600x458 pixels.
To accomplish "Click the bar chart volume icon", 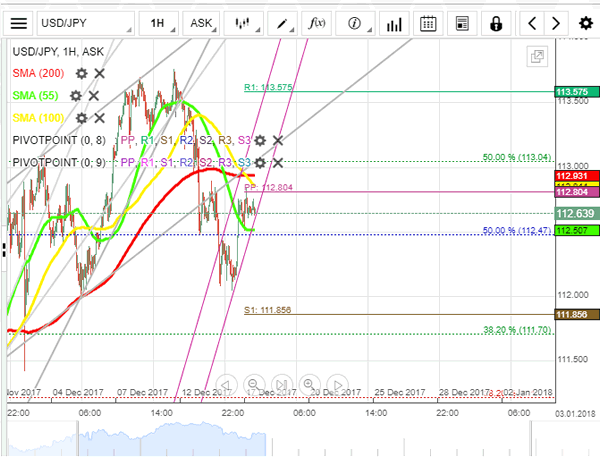I will [393, 22].
